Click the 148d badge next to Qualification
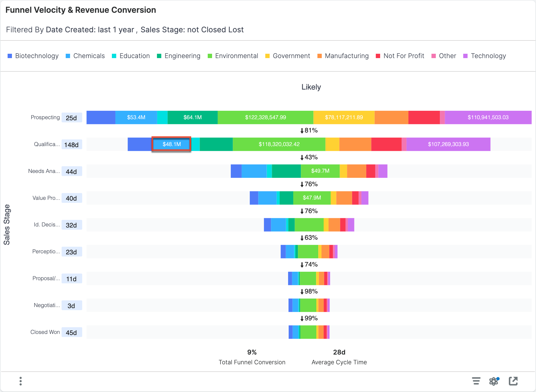This screenshot has height=392, width=536. pyautogui.click(x=72, y=144)
